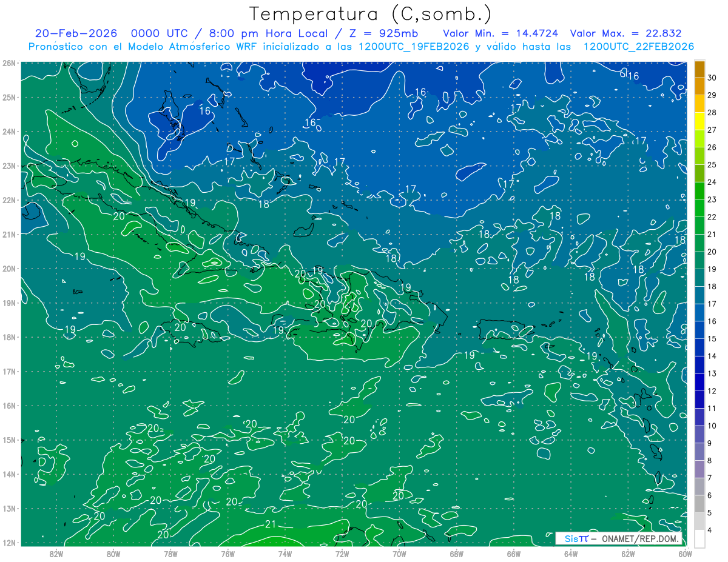This screenshot has width=728, height=562.
Task: Select the Temperatura (C,somb.) chart title
Action: 371,14
